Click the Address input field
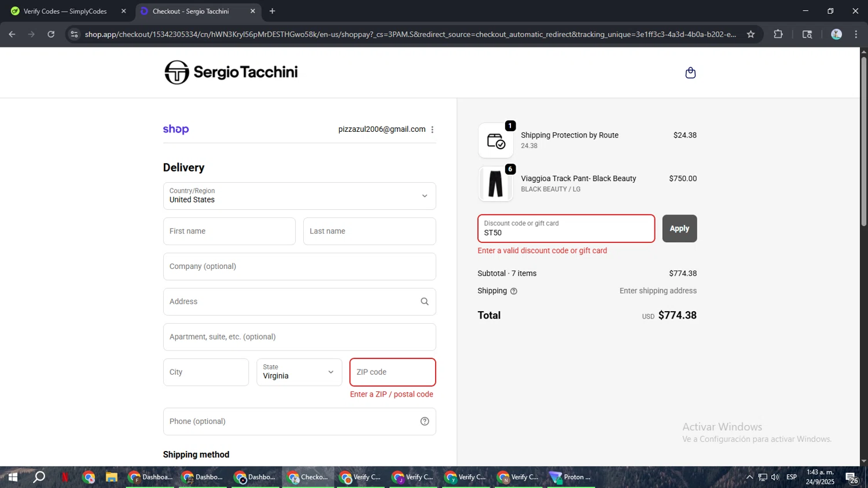 (299, 302)
